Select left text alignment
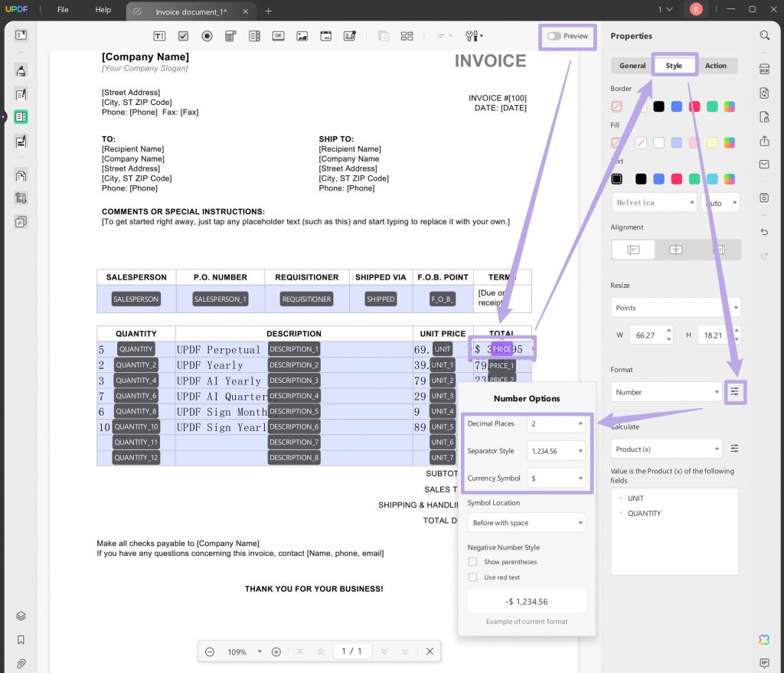The image size is (784, 673). point(632,250)
